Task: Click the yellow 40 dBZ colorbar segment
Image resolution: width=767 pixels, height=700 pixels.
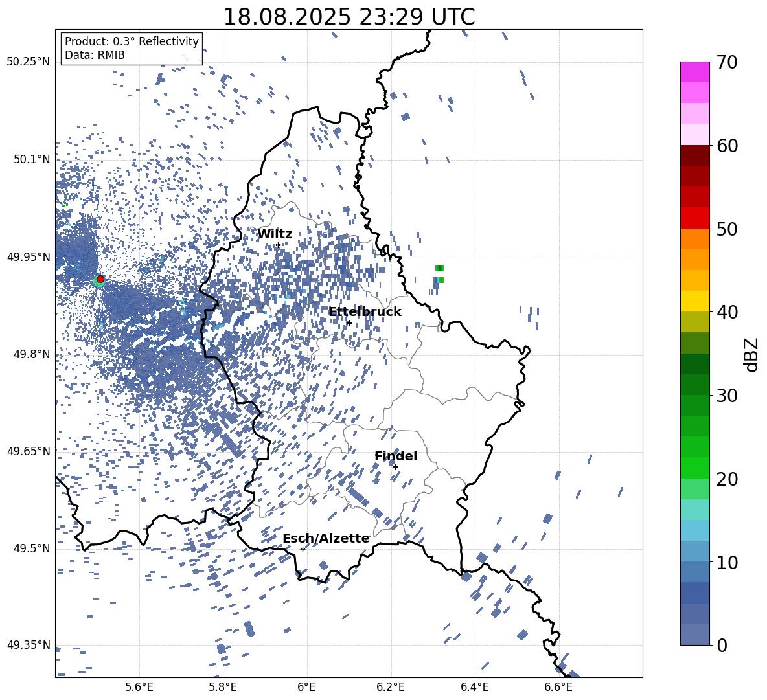Action: coord(694,301)
